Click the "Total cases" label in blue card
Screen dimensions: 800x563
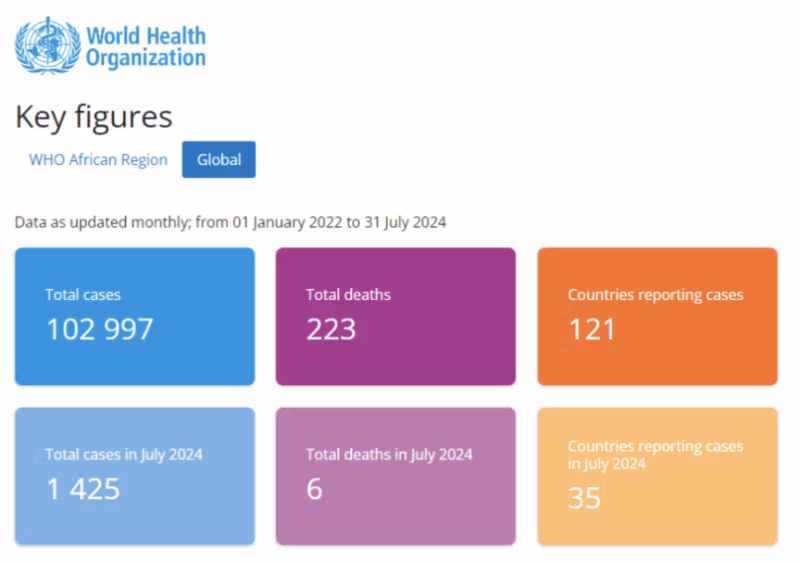tap(83, 295)
